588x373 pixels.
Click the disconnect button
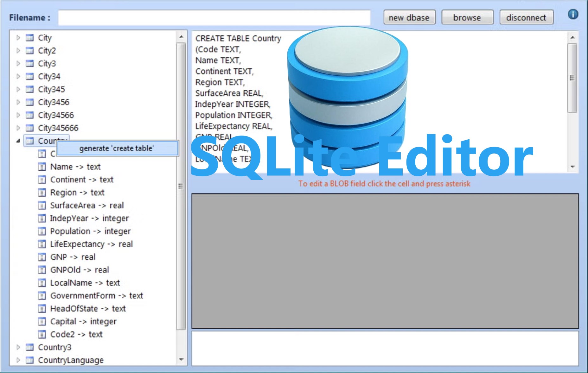[526, 17]
